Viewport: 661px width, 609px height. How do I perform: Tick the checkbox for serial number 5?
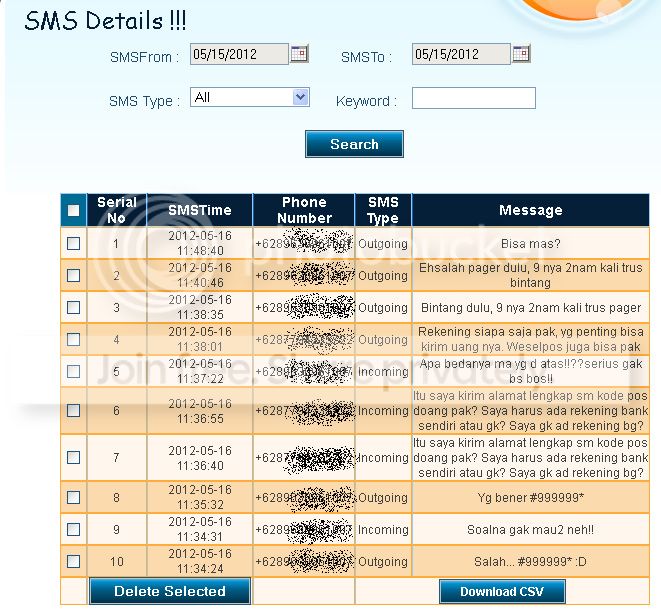pyautogui.click(x=73, y=371)
